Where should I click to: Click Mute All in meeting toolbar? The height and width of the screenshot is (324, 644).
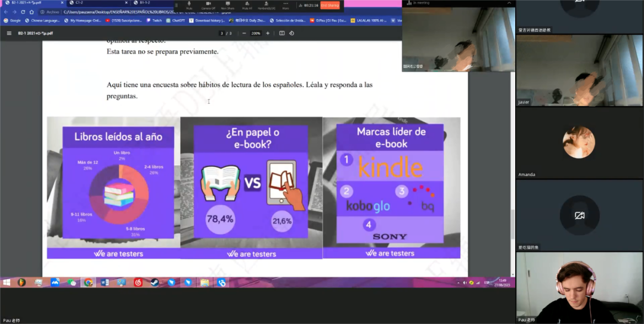[247, 5]
